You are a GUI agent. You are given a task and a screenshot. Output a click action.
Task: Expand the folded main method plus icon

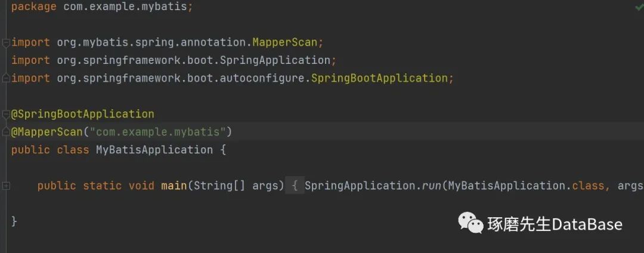coord(6,186)
